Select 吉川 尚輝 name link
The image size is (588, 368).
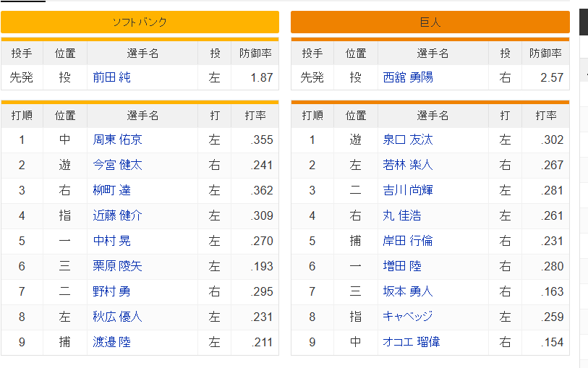coord(408,190)
